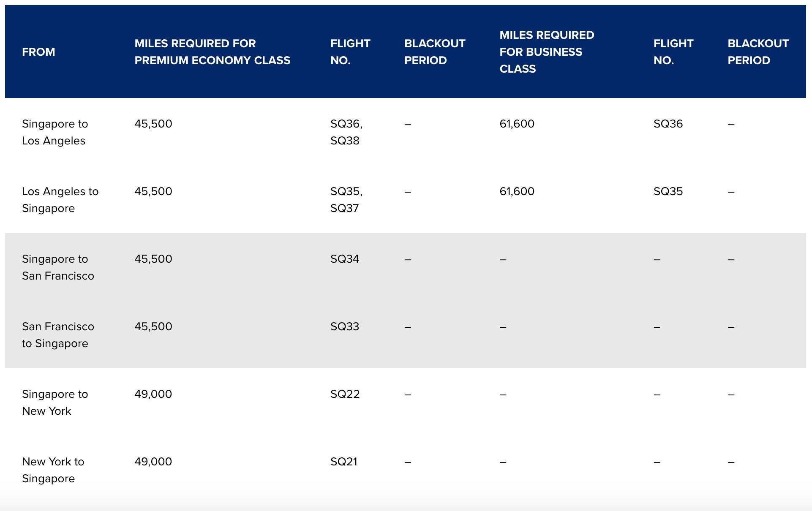
Task: Click the last Blackout Period column header
Action: click(758, 52)
